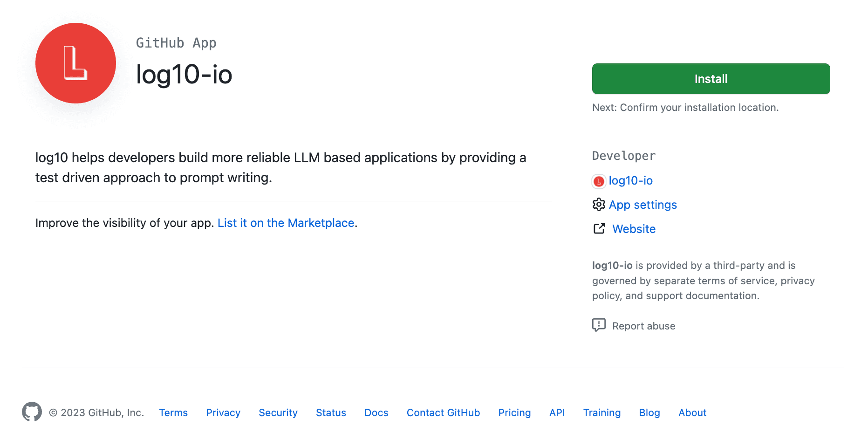The width and height of the screenshot is (868, 439).
Task: Click the App settings gear icon
Action: point(599,205)
